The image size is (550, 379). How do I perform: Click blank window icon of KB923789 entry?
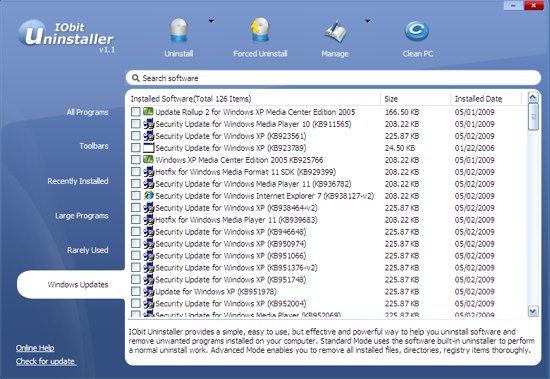[x=148, y=148]
